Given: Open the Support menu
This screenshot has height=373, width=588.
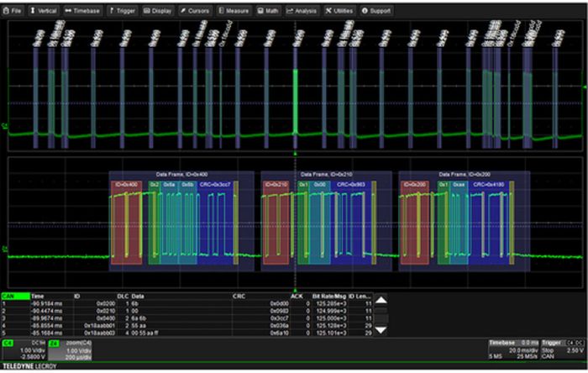Looking at the screenshot, I should click(x=376, y=11).
